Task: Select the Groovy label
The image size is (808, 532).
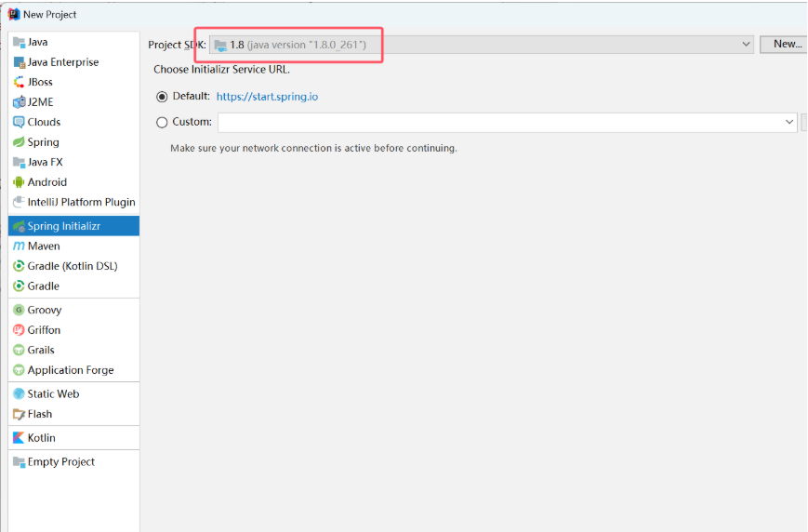Action: [45, 310]
